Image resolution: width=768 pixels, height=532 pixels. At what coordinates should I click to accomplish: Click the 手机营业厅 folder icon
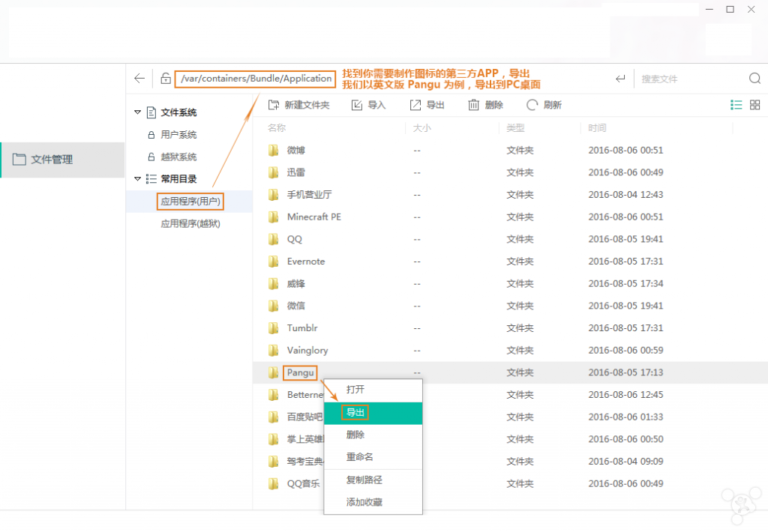point(273,195)
